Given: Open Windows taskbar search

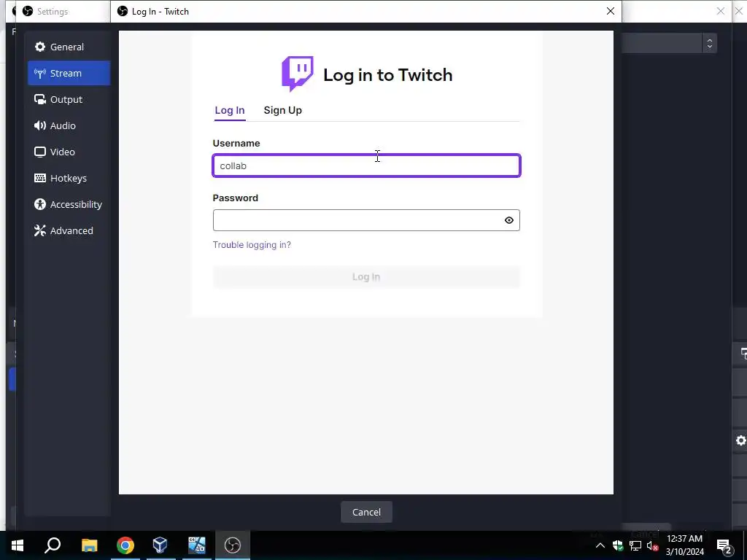Looking at the screenshot, I should 53,545.
